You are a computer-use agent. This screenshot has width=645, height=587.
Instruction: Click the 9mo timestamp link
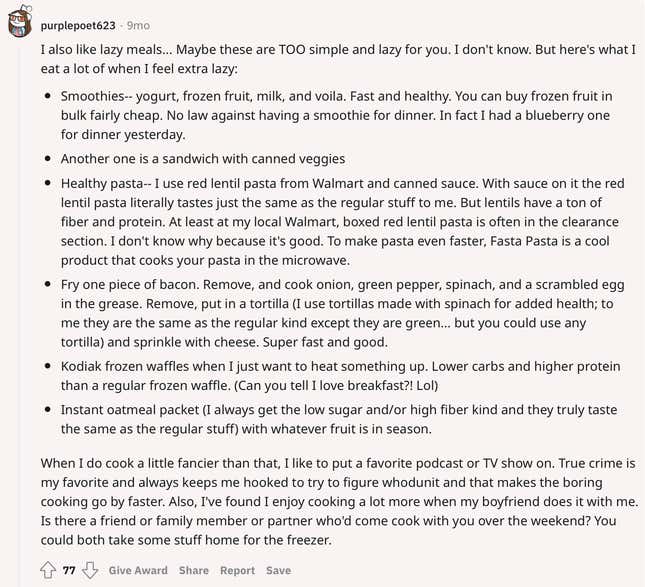[x=138, y=26]
